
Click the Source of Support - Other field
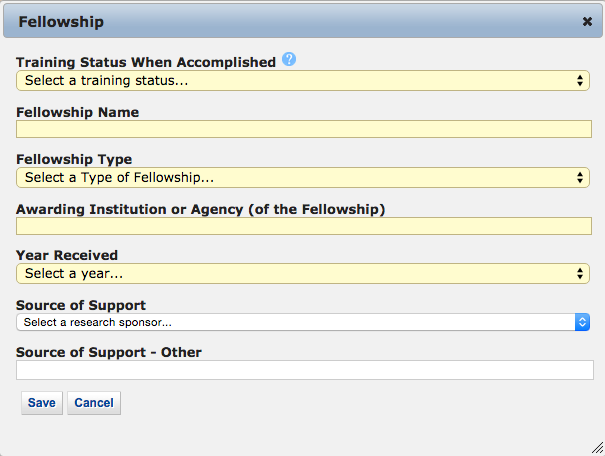(x=303, y=370)
